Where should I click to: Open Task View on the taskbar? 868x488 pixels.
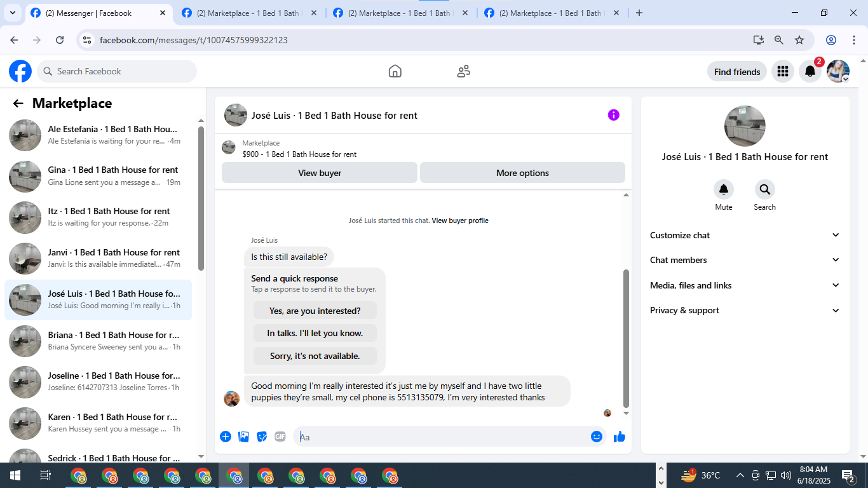(x=45, y=475)
